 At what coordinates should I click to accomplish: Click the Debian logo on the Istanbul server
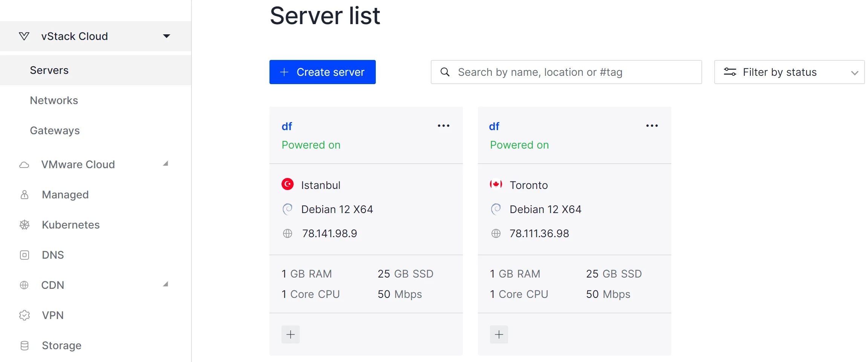288,209
